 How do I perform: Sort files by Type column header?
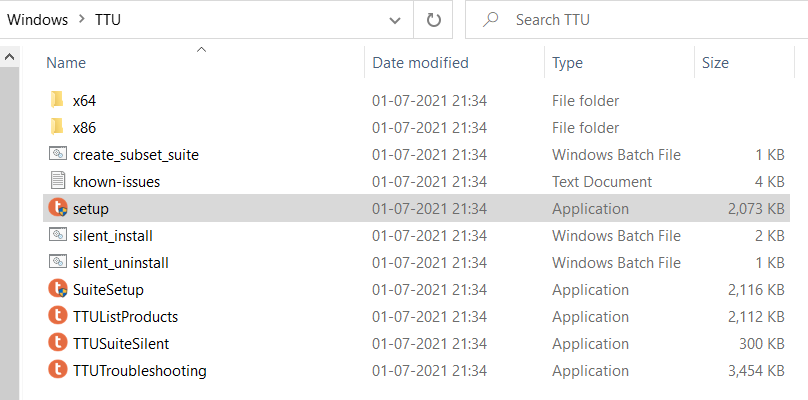567,63
